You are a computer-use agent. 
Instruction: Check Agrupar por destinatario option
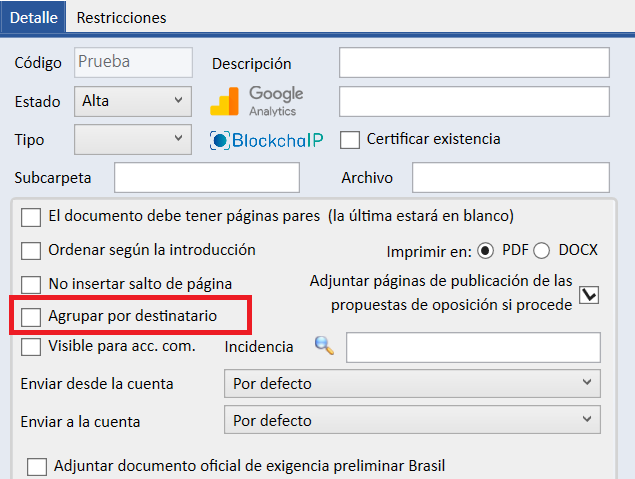31,316
